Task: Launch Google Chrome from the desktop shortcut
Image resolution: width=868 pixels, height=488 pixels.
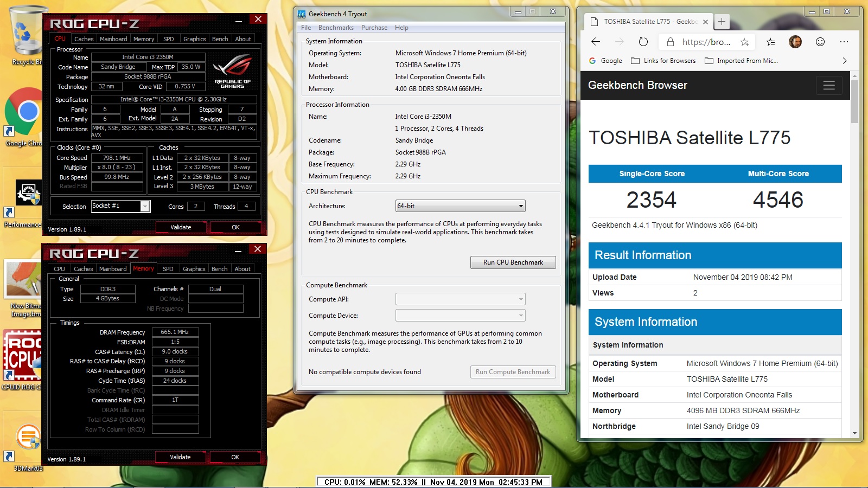Action: [x=23, y=117]
